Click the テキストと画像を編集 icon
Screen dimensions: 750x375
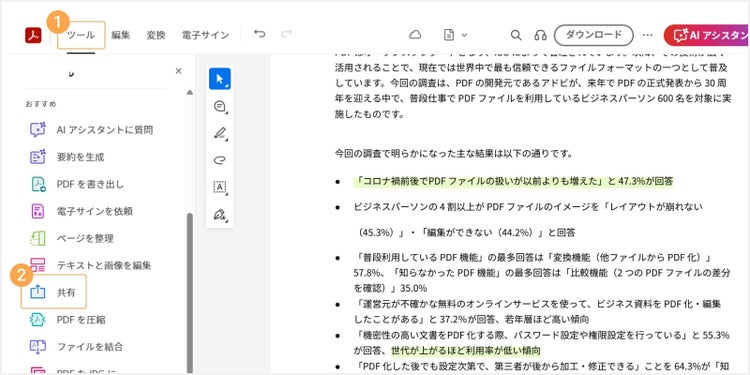[38, 265]
